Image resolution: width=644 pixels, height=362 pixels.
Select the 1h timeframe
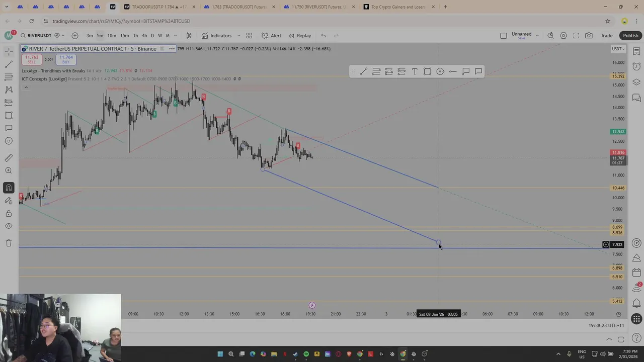coord(135,36)
